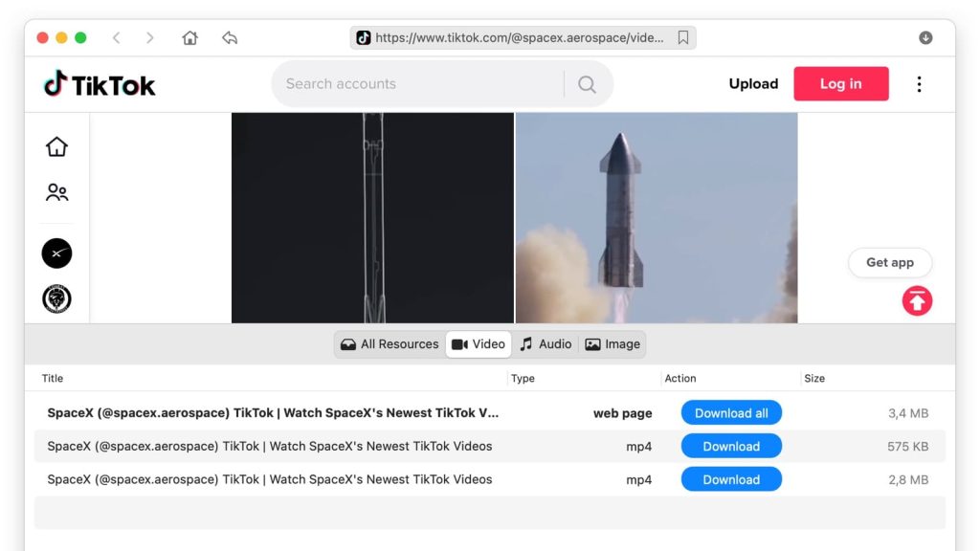Viewport: 980px width, 551px height.
Task: Sort by the Type column header
Action: point(523,379)
